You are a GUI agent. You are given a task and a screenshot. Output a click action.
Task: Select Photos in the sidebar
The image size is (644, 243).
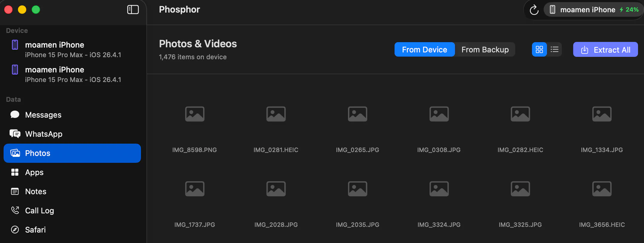pos(72,153)
